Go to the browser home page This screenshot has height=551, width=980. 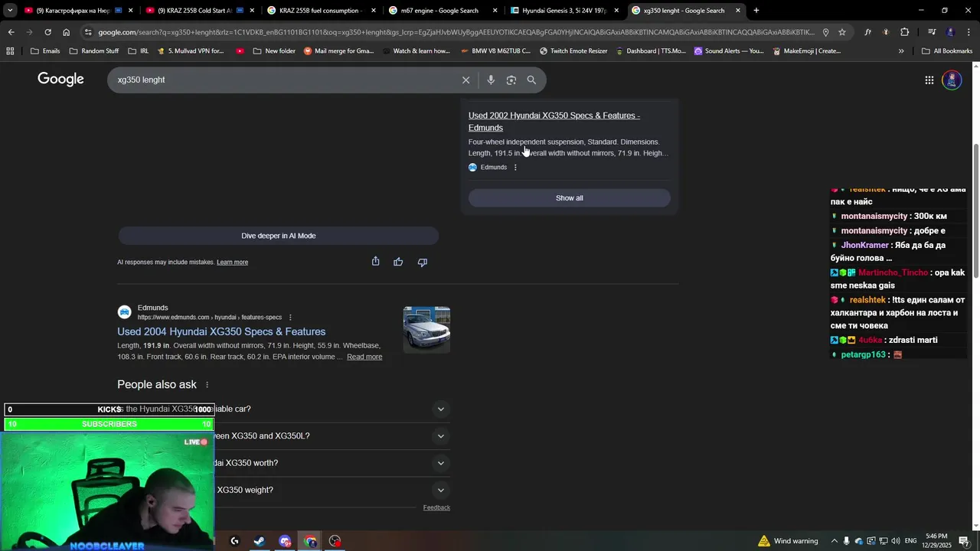(67, 32)
